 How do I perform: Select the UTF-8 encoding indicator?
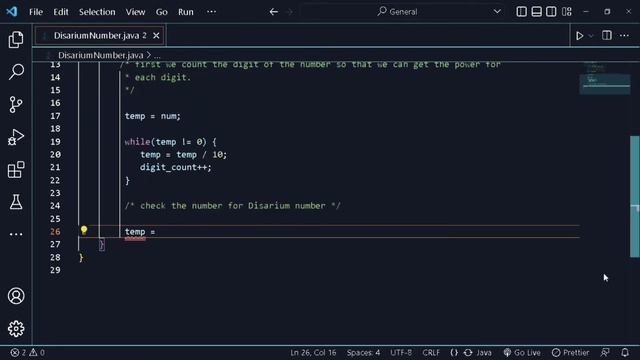coord(401,352)
